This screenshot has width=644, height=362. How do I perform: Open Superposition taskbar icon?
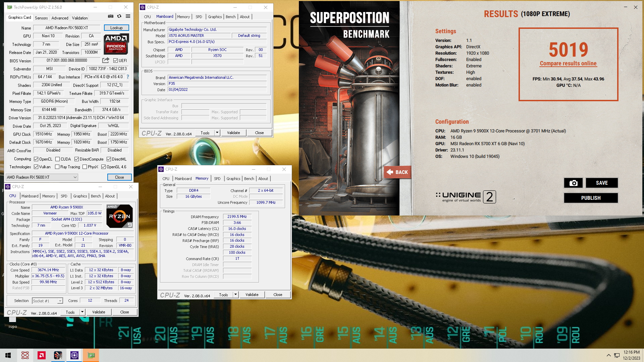coord(58,355)
